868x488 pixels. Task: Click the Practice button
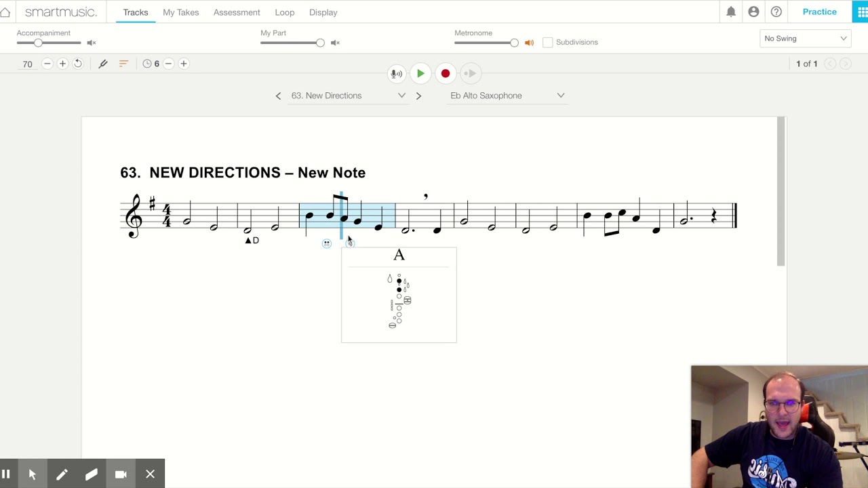tap(819, 12)
